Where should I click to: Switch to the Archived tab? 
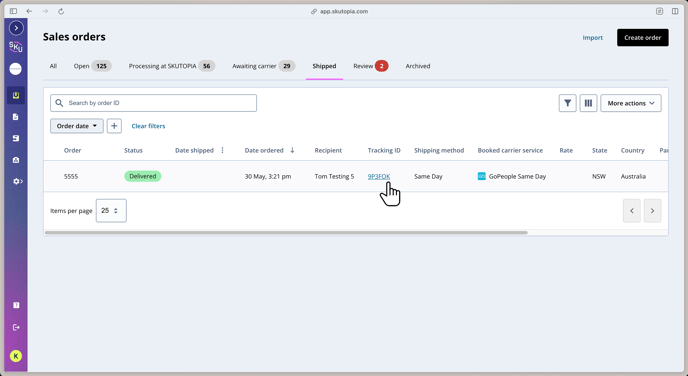tap(418, 66)
